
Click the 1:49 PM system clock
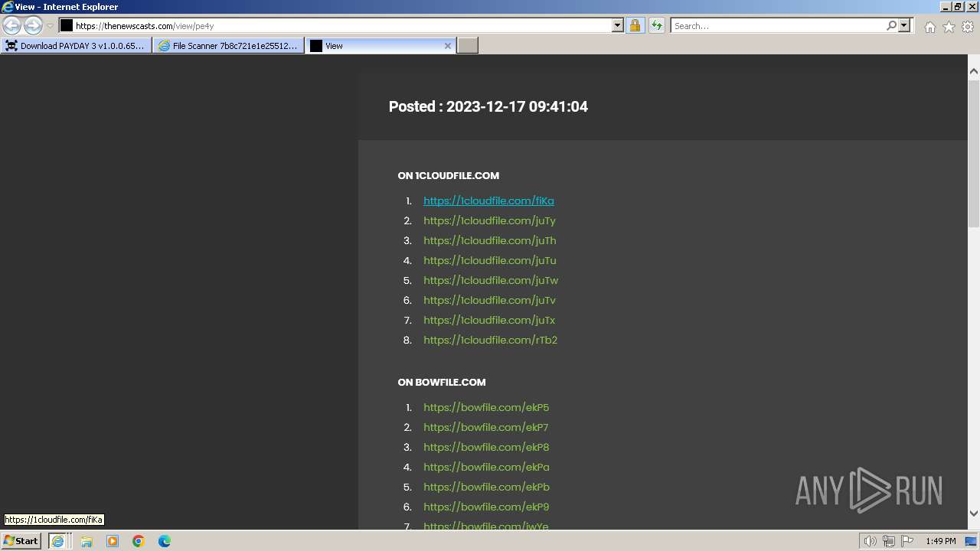point(940,541)
